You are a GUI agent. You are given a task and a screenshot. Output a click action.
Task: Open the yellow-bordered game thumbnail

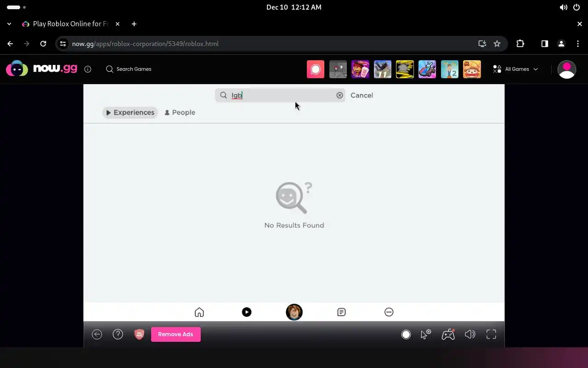pyautogui.click(x=405, y=69)
